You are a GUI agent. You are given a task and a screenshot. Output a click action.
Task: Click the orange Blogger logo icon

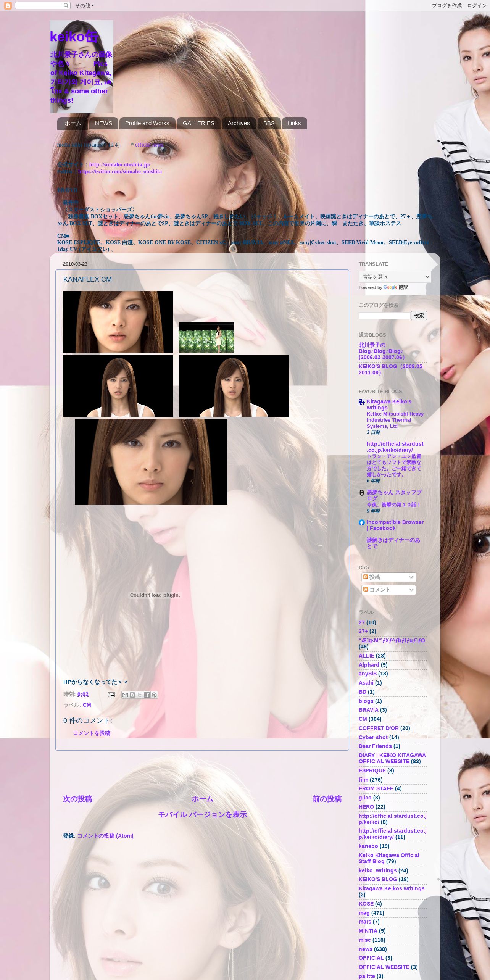click(x=8, y=5)
